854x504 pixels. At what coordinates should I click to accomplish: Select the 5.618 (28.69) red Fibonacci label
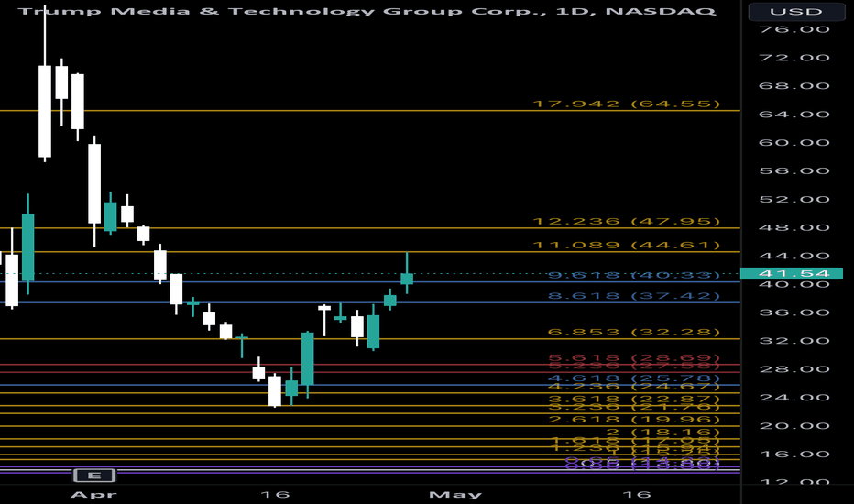(x=633, y=358)
